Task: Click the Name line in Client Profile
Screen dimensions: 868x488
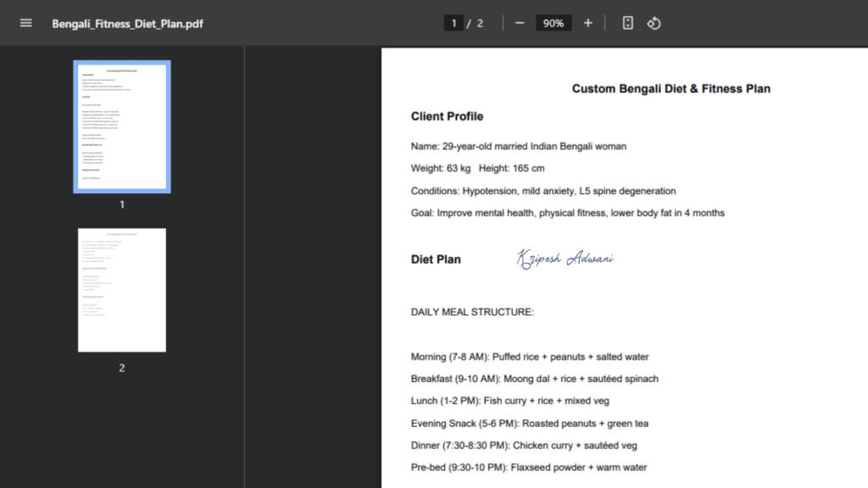Action: click(518, 147)
